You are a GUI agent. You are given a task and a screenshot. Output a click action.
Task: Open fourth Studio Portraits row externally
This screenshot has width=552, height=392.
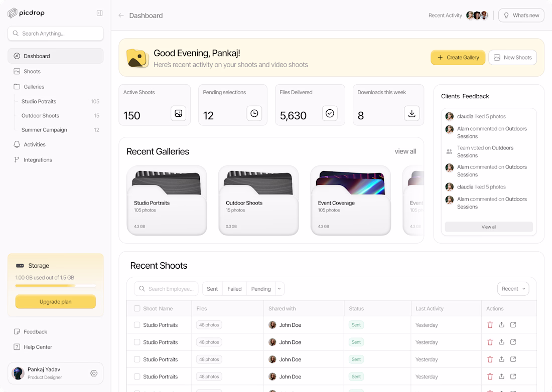click(513, 376)
